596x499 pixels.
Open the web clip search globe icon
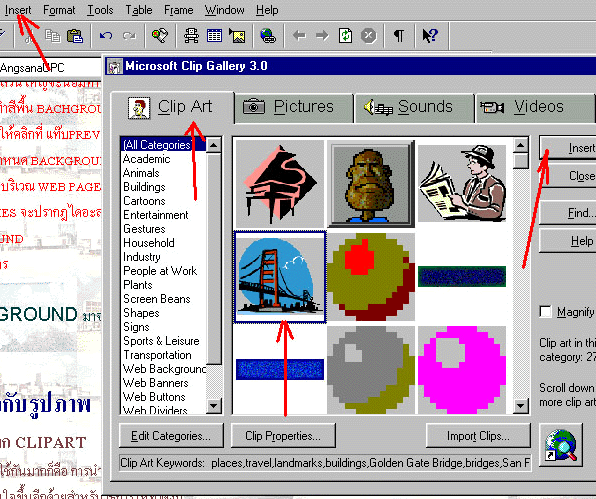(561, 445)
